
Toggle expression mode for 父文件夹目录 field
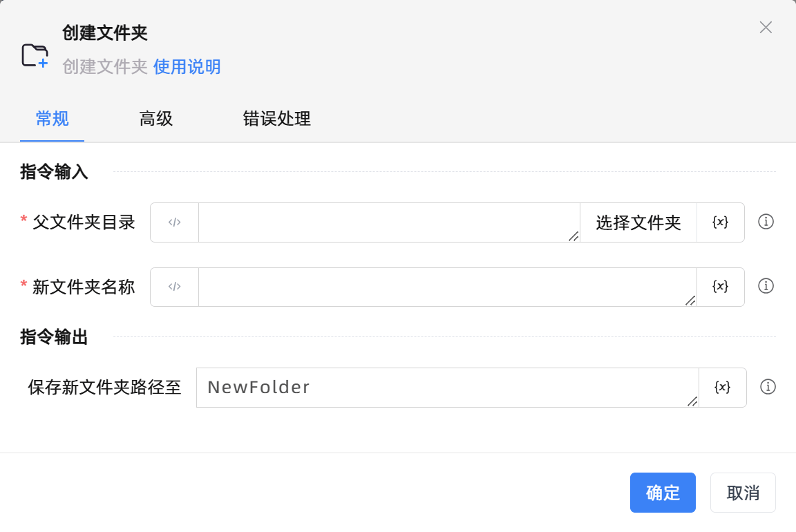click(x=175, y=222)
